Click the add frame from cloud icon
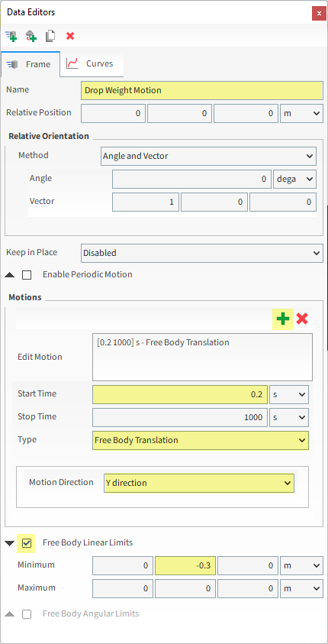The width and height of the screenshot is (328, 644). (31, 36)
